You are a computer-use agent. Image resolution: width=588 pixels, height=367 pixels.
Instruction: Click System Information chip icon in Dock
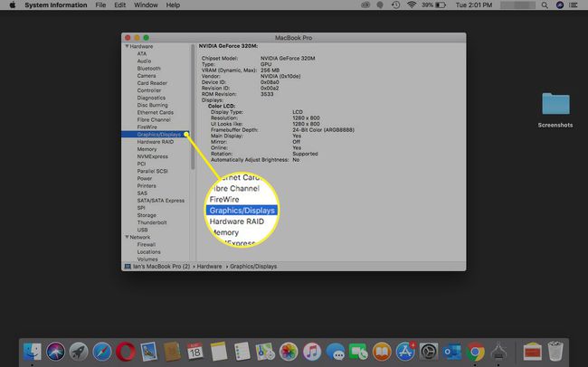[x=498, y=352]
